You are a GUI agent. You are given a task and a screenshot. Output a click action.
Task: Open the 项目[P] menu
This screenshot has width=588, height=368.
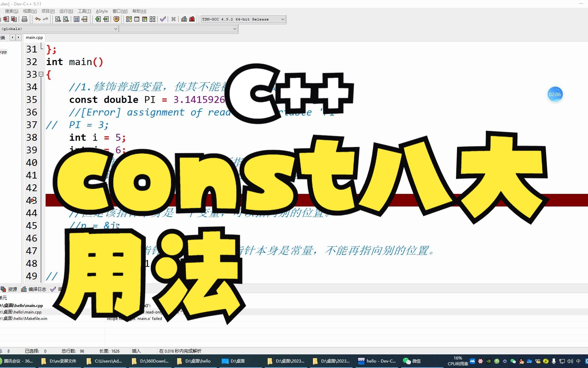(x=48, y=11)
